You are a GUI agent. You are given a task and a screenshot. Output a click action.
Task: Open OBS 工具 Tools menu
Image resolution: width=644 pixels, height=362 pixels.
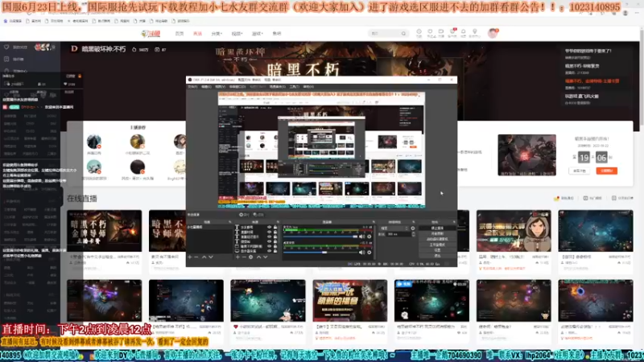(x=294, y=87)
